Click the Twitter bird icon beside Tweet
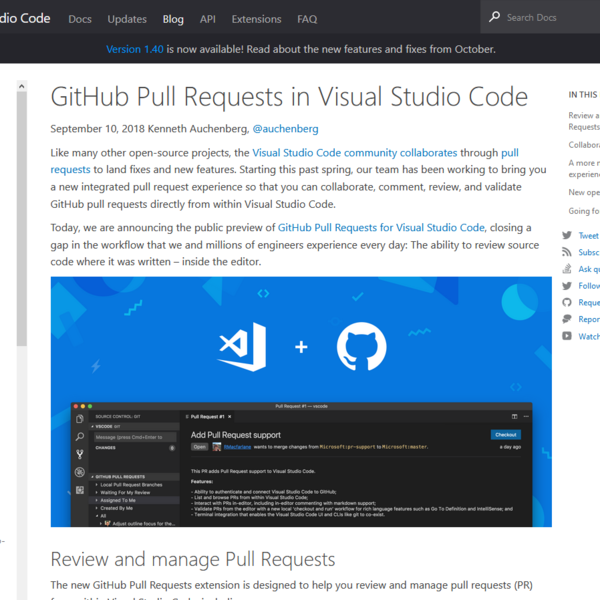 [567, 235]
